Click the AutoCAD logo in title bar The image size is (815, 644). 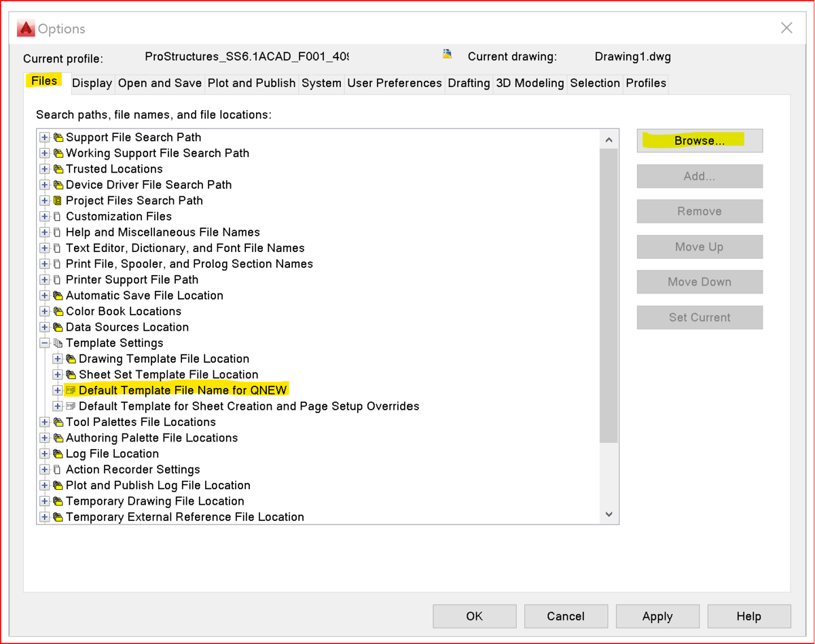tap(26, 29)
